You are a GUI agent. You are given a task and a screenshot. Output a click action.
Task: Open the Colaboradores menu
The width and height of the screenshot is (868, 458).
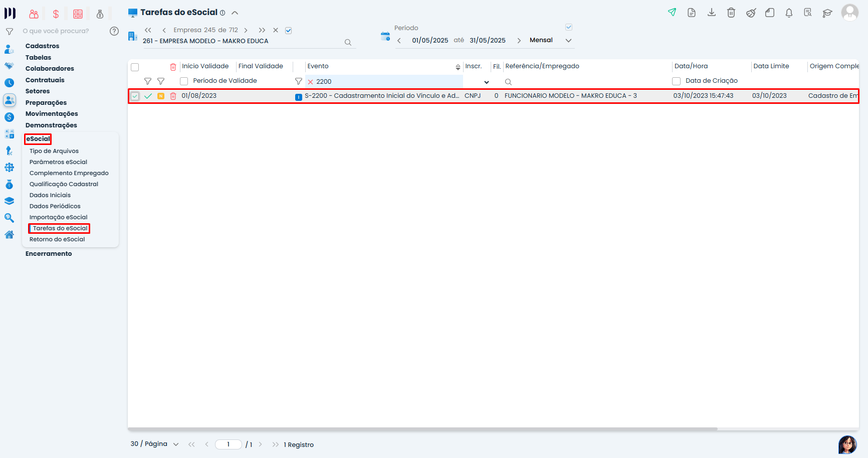point(50,69)
